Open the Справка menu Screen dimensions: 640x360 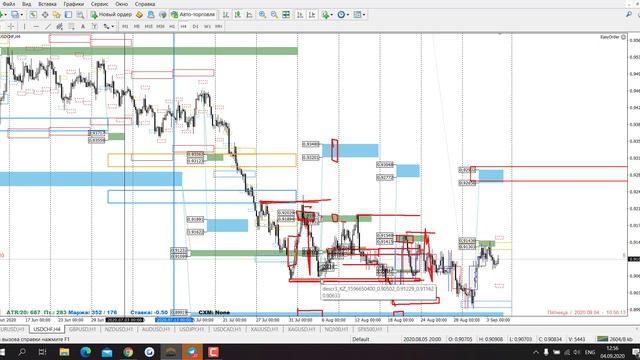click(x=144, y=4)
